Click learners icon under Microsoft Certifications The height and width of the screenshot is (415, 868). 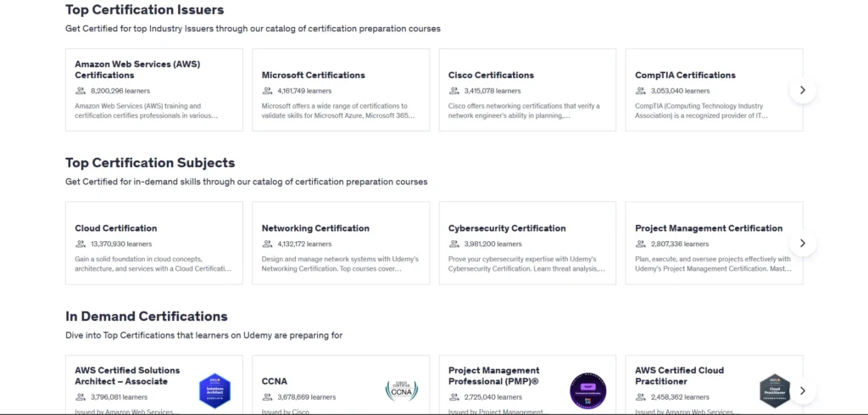[x=268, y=91]
